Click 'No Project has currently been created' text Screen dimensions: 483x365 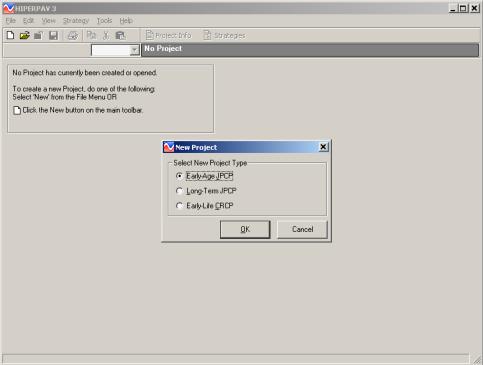pos(85,73)
